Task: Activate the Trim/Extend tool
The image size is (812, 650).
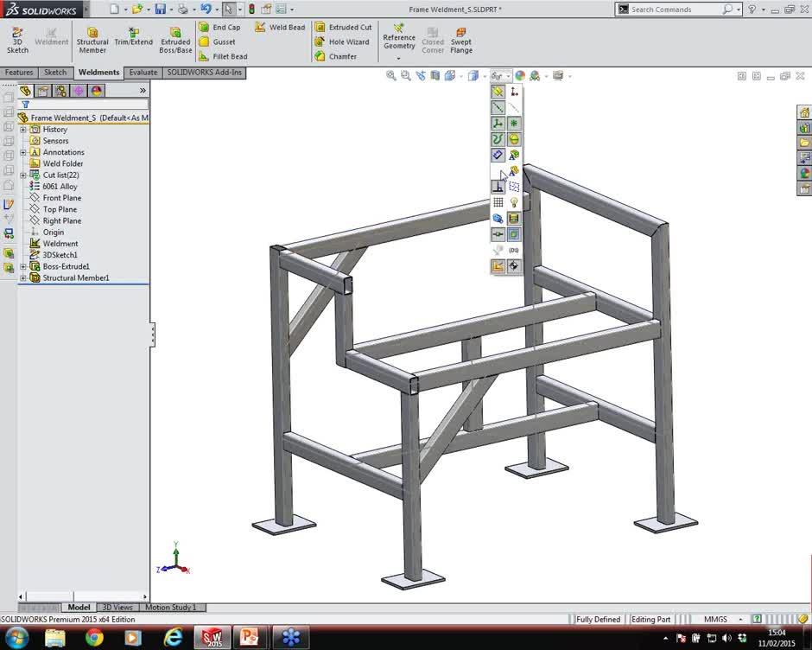Action: pyautogui.click(x=134, y=39)
